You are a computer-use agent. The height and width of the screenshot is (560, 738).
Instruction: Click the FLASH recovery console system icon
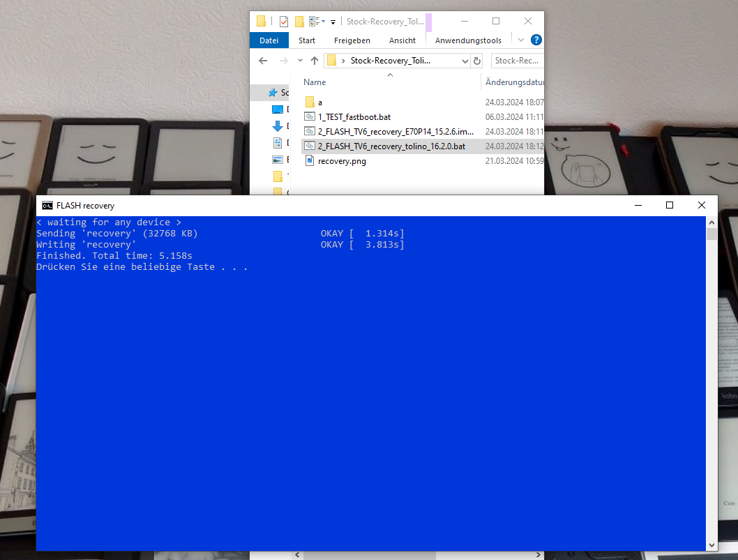(47, 206)
